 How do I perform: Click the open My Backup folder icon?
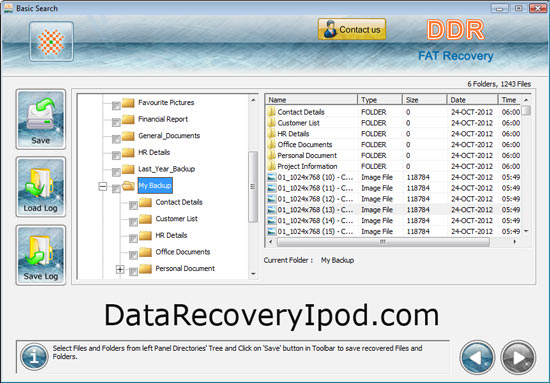tap(128, 186)
